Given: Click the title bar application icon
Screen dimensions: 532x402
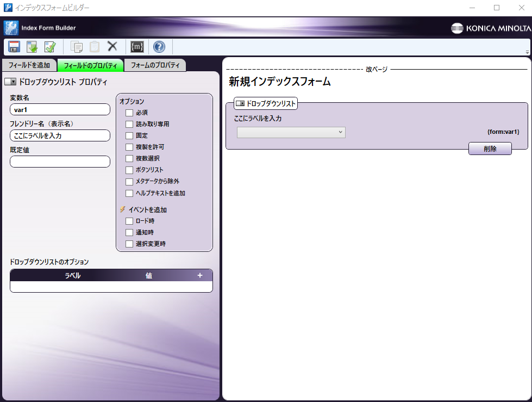Looking at the screenshot, I should click(8, 8).
